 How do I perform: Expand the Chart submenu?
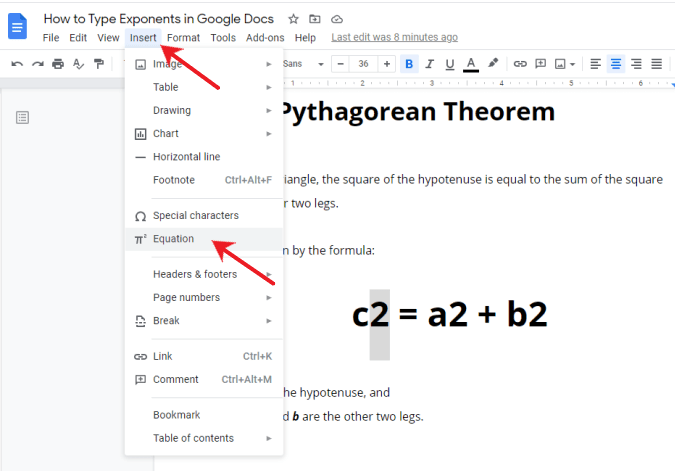coord(204,134)
